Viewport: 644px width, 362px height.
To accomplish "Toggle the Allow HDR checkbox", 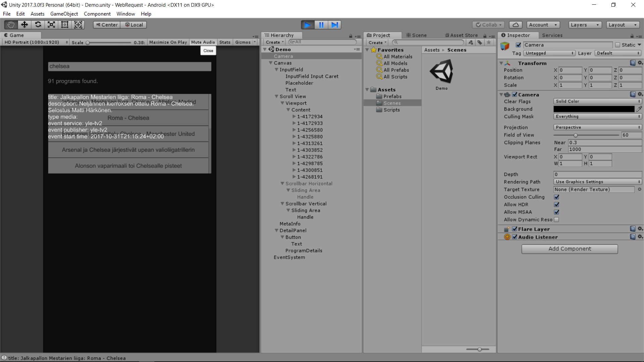I will pyautogui.click(x=556, y=204).
